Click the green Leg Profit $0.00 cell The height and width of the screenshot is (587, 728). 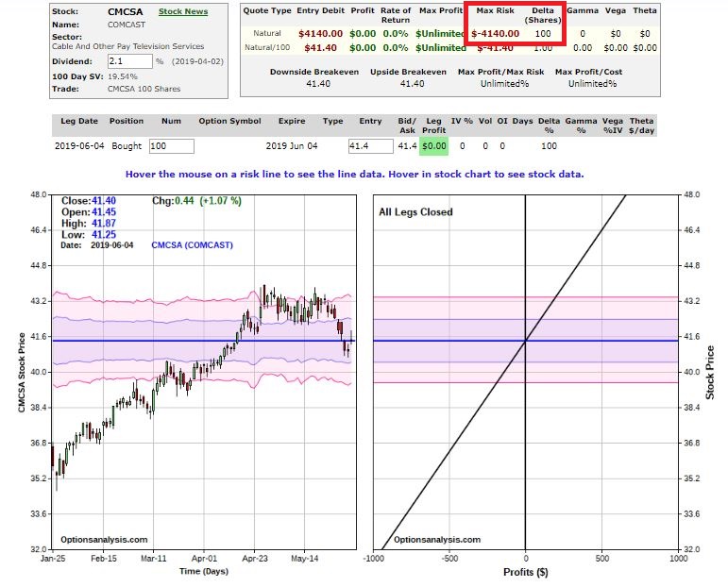pyautogui.click(x=433, y=146)
